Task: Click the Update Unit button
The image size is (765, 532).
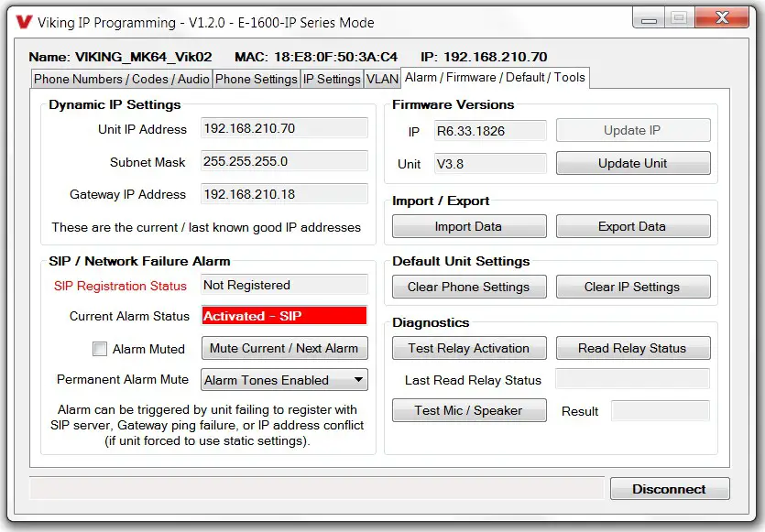Action: [x=633, y=163]
